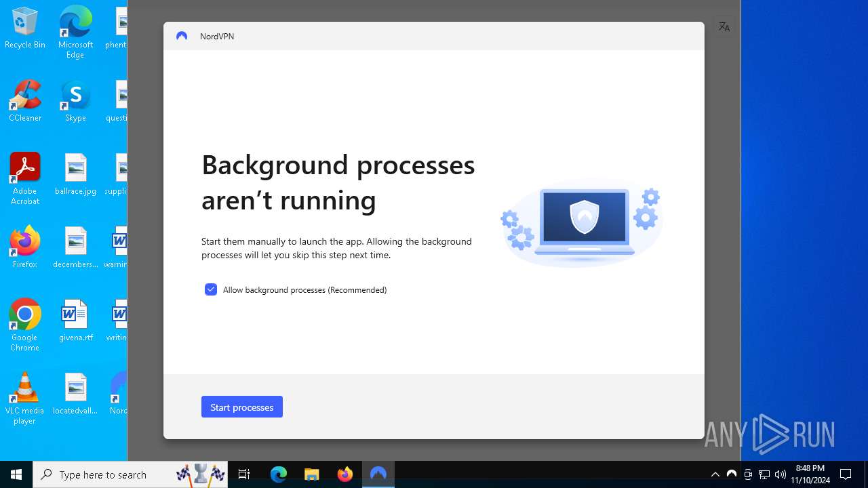The image size is (868, 488).
Task: Open the Windows Start menu
Action: pos(16,474)
